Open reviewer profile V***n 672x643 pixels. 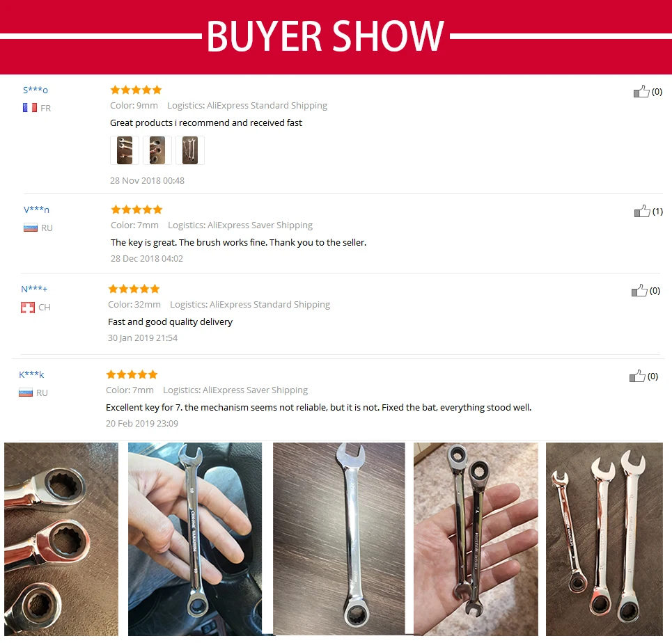[x=36, y=209]
